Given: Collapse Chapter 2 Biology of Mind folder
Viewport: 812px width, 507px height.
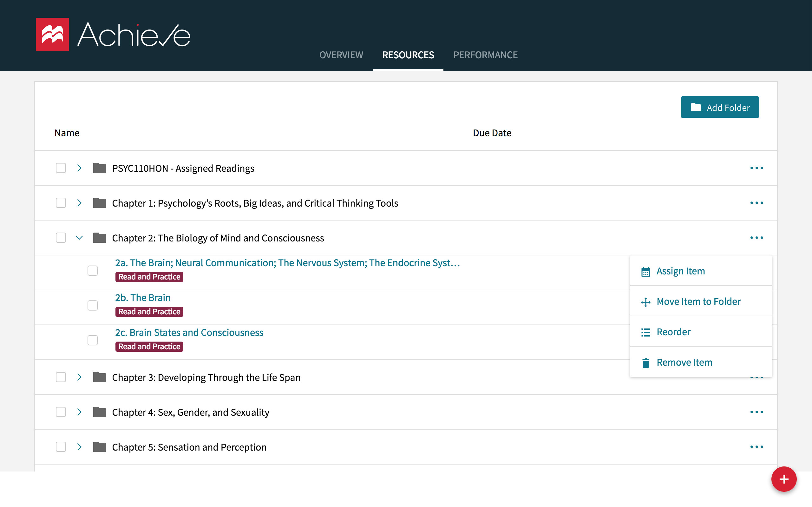Looking at the screenshot, I should 80,238.
